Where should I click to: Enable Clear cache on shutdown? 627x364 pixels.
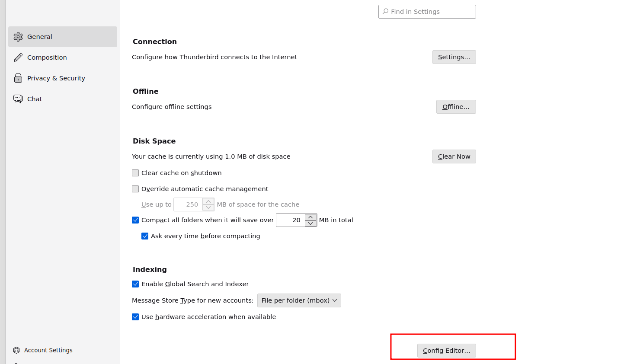pos(135,173)
